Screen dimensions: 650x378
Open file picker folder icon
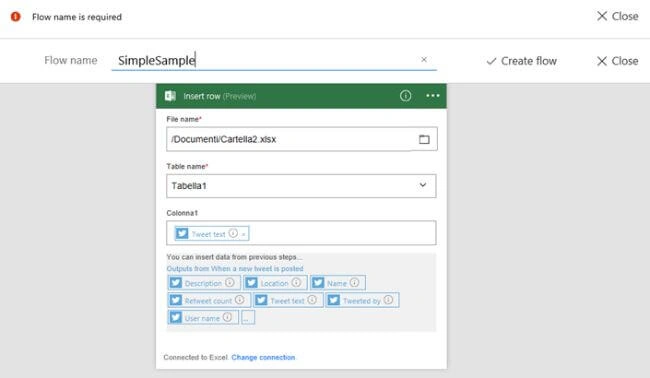point(424,139)
